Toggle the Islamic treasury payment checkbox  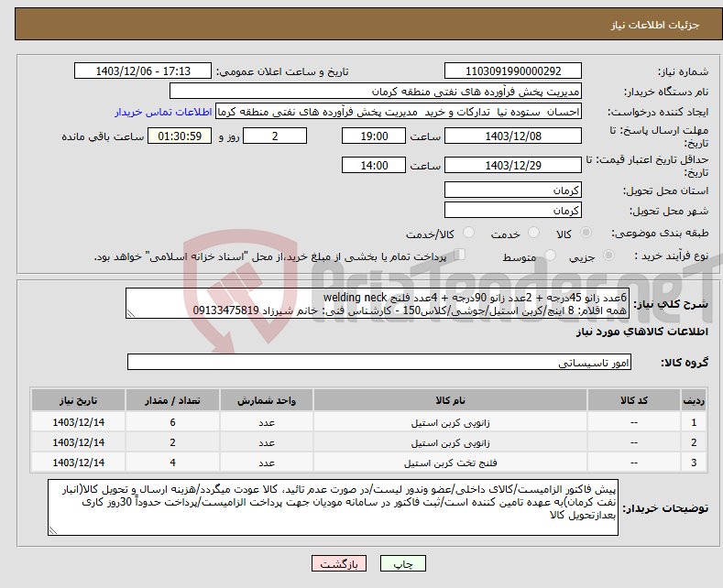pyautogui.click(x=460, y=255)
